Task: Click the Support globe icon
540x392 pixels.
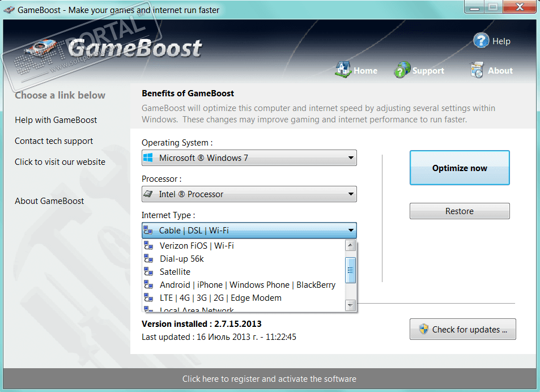Action: tap(402, 70)
